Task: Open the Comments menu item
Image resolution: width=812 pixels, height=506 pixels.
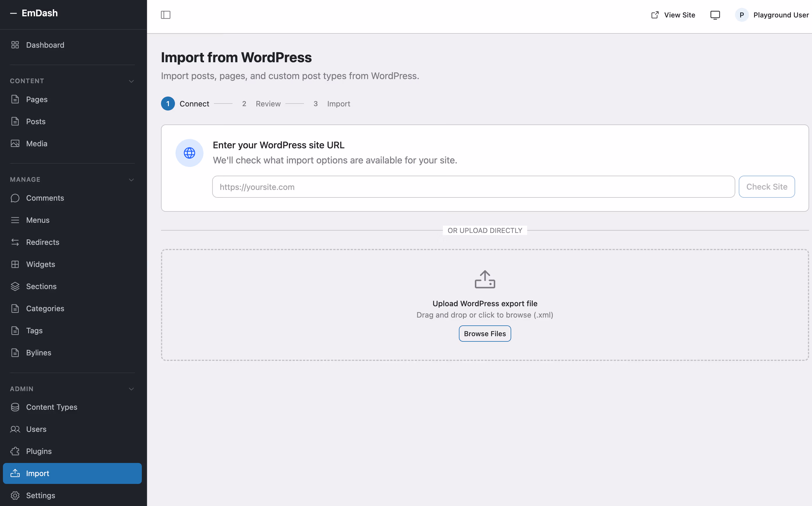Action: (x=72, y=198)
